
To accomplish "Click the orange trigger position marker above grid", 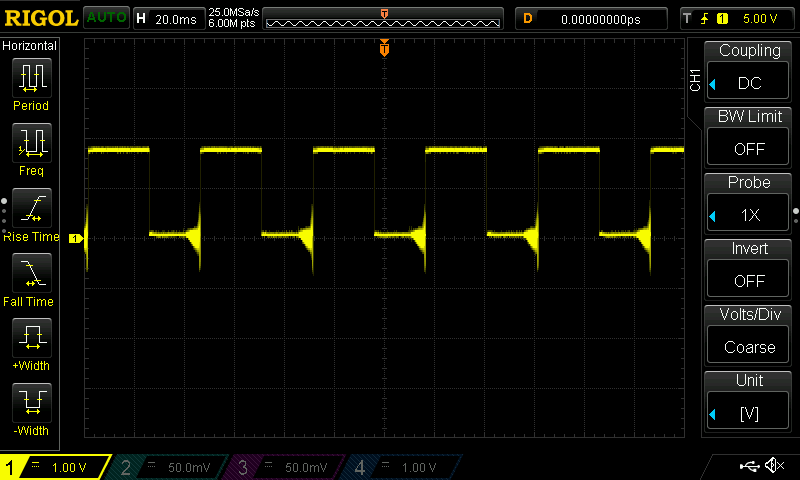I will click(x=384, y=48).
